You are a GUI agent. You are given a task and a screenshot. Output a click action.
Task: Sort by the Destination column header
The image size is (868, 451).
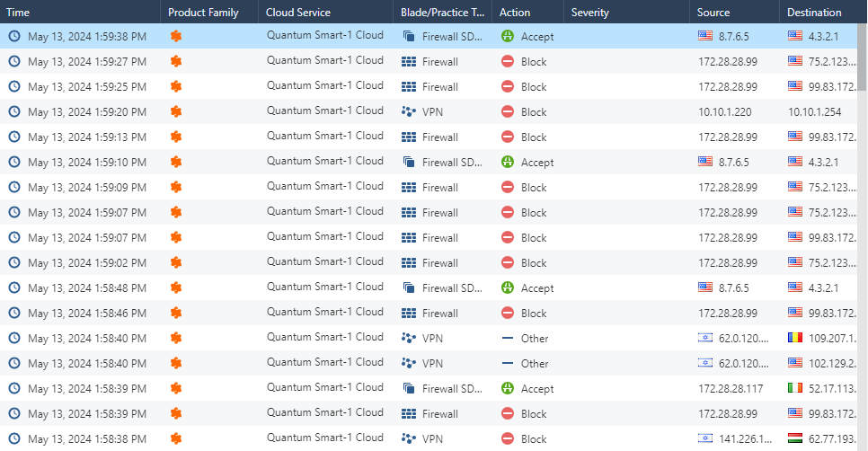pos(814,13)
